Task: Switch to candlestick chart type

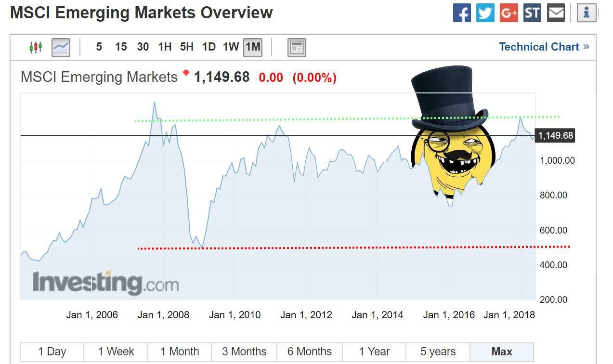Action: (x=36, y=47)
